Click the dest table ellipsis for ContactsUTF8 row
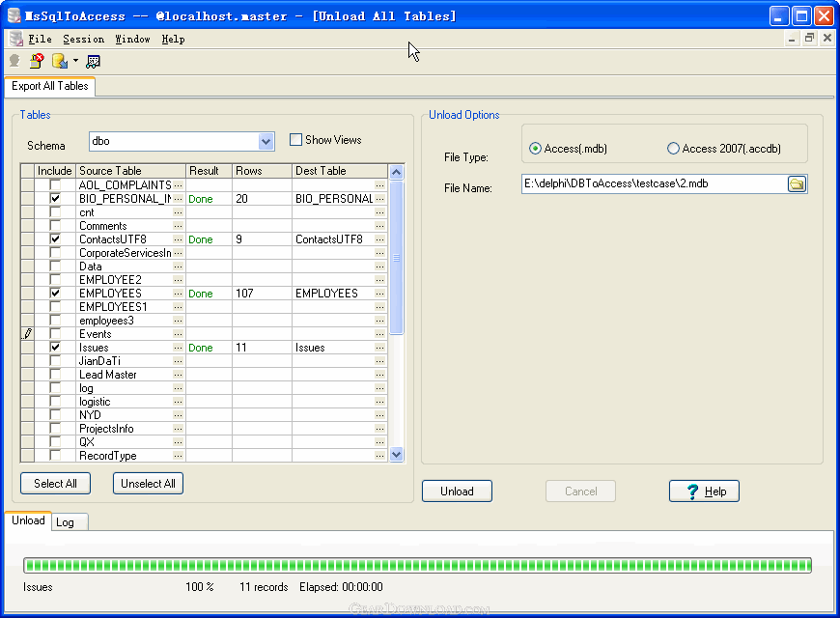 point(379,239)
